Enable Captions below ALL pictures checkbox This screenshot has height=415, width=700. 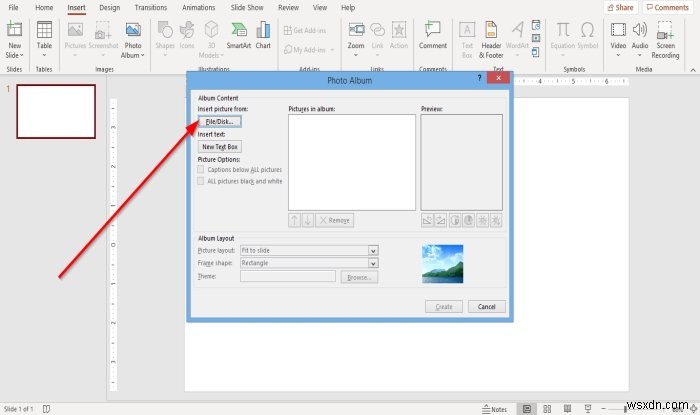tap(201, 170)
